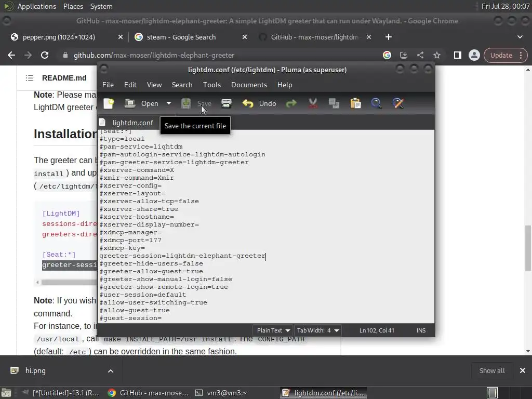Close the Chrome downloads bar

pos(523,371)
